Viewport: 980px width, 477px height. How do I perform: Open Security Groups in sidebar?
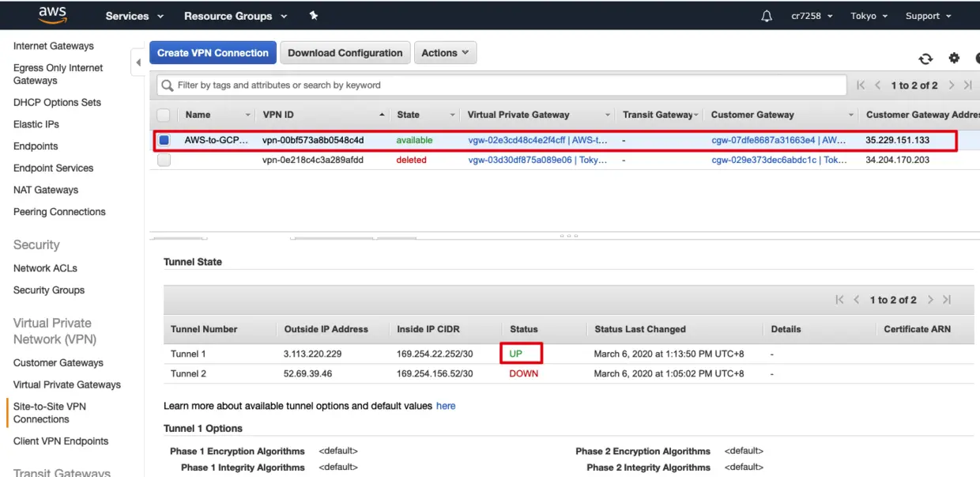[x=49, y=290]
